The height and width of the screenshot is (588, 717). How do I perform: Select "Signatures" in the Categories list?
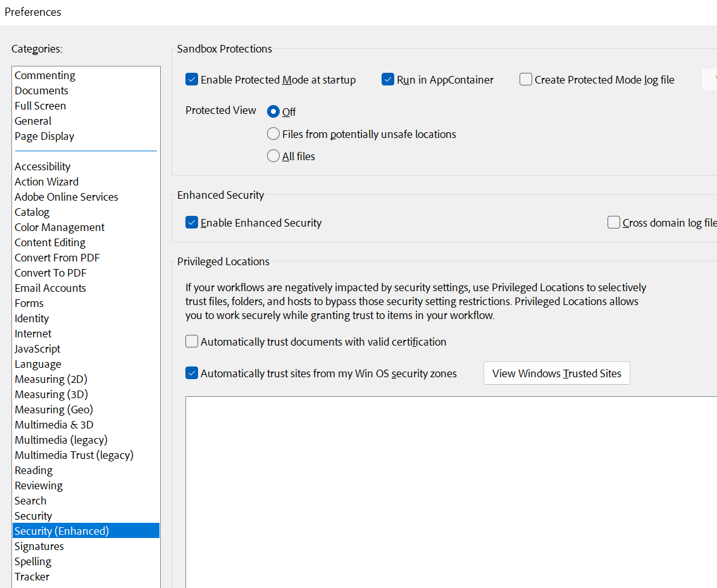click(x=39, y=546)
